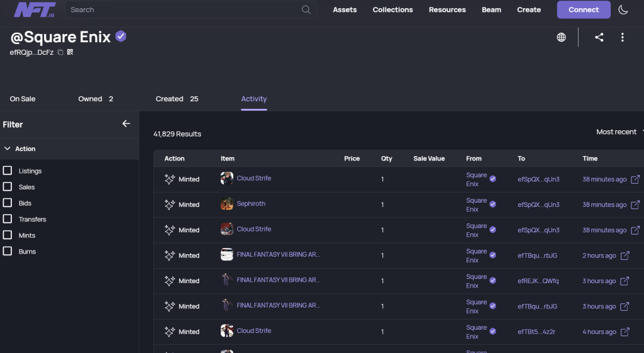Click the search magnifier icon
Viewport: 644px width, 353px height.
(x=306, y=10)
